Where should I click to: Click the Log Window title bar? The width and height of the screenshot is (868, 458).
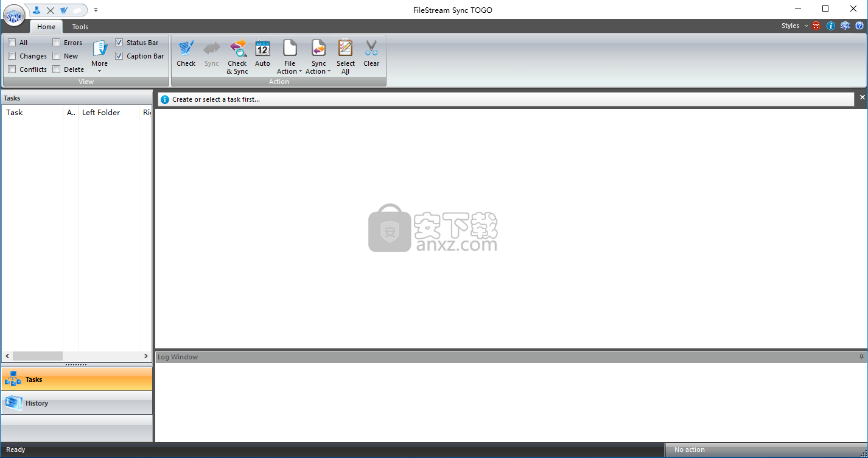tap(511, 357)
